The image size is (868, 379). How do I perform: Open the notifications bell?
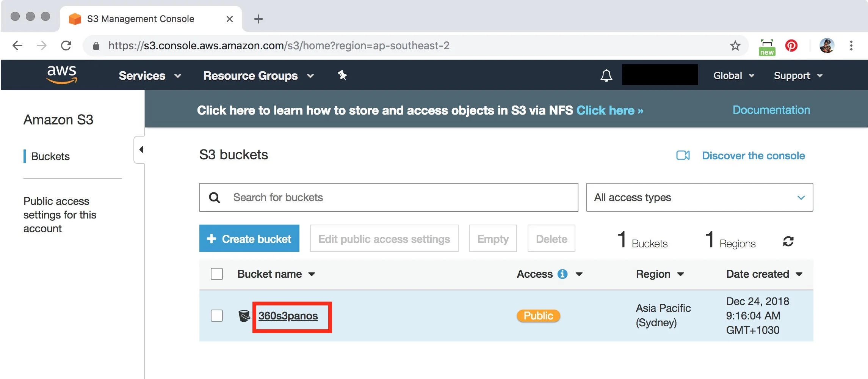pyautogui.click(x=606, y=75)
